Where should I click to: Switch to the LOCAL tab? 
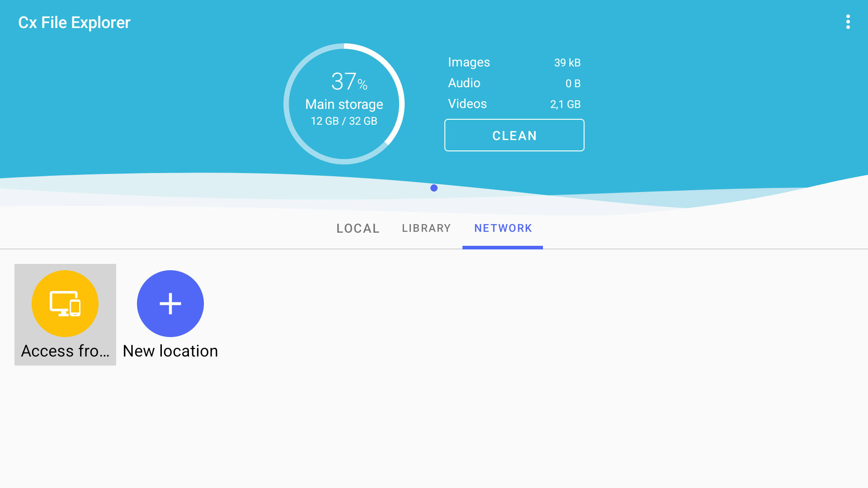tap(358, 228)
